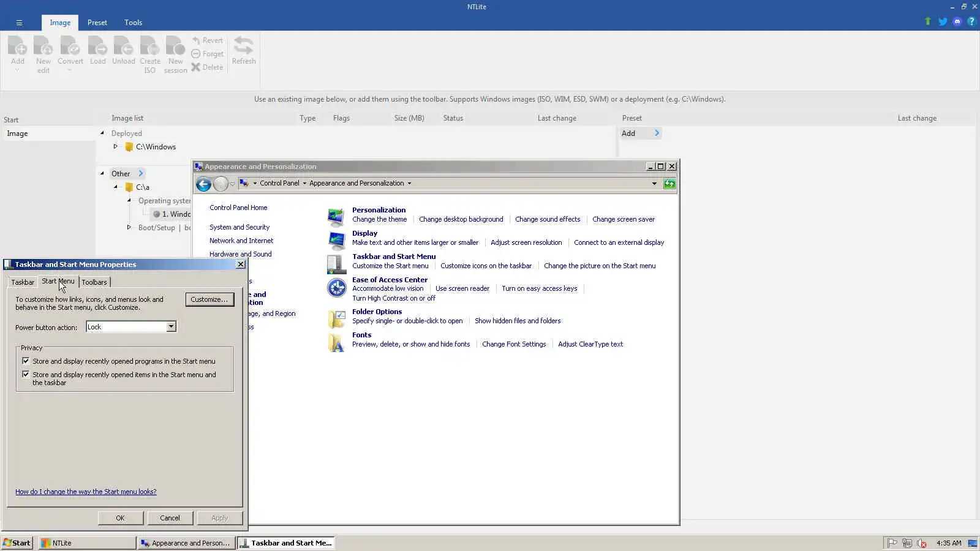Viewport: 980px width, 551px height.
Task: Click the New session toolbar icon
Action: pos(175,47)
